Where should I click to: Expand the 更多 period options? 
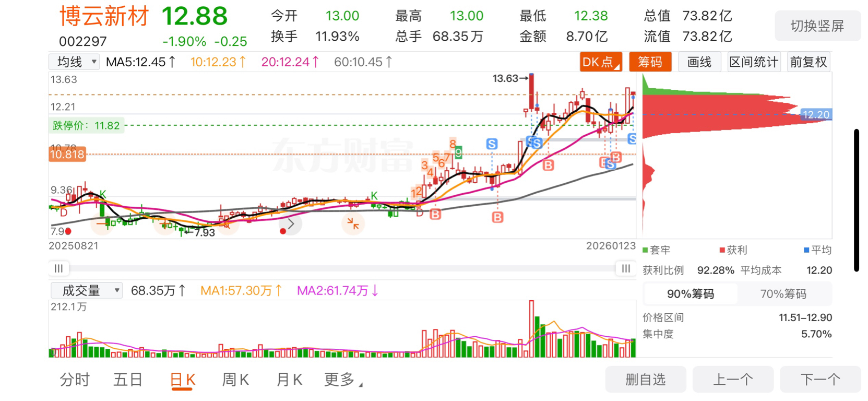pyautogui.click(x=343, y=380)
